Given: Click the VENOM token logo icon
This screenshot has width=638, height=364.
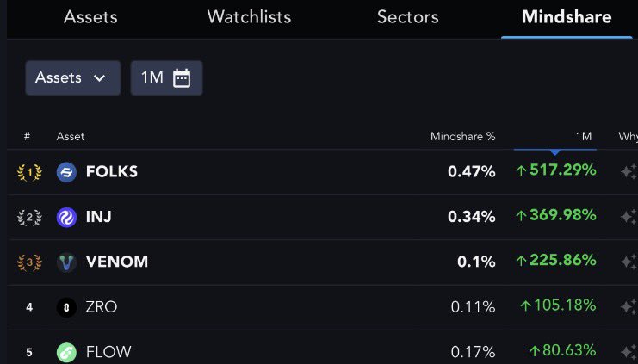Looking at the screenshot, I should (66, 262).
